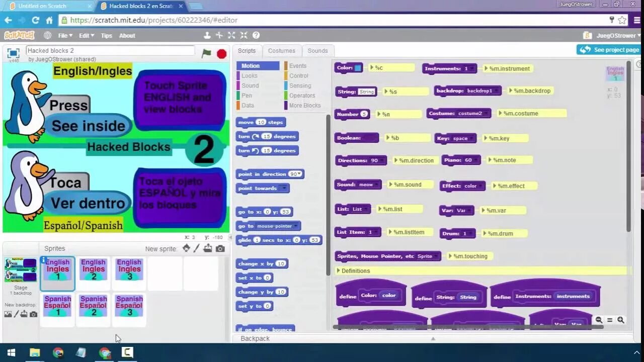The image size is (644, 362).
Task: Zoom in the scripts area
Action: pos(621,320)
